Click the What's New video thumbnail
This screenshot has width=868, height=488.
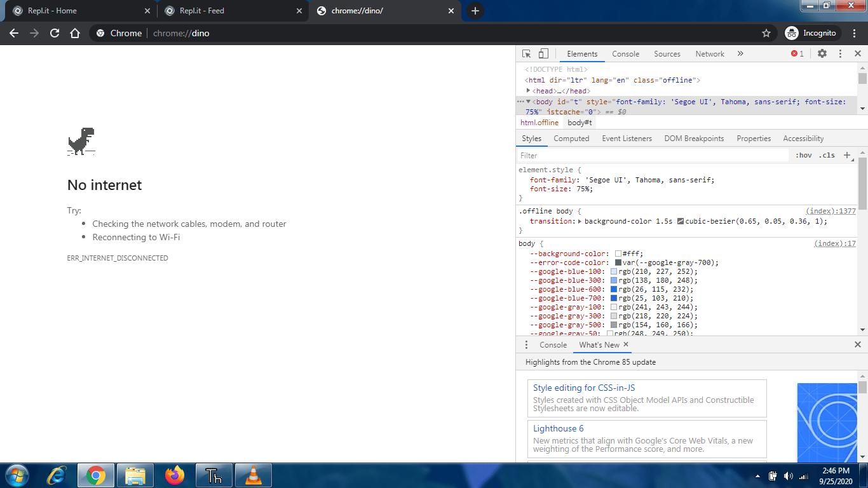[827, 423]
